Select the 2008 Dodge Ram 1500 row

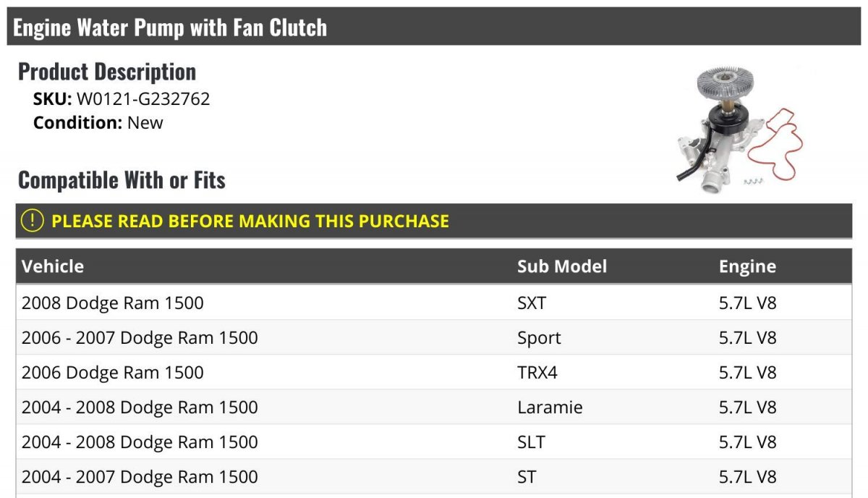(x=434, y=303)
